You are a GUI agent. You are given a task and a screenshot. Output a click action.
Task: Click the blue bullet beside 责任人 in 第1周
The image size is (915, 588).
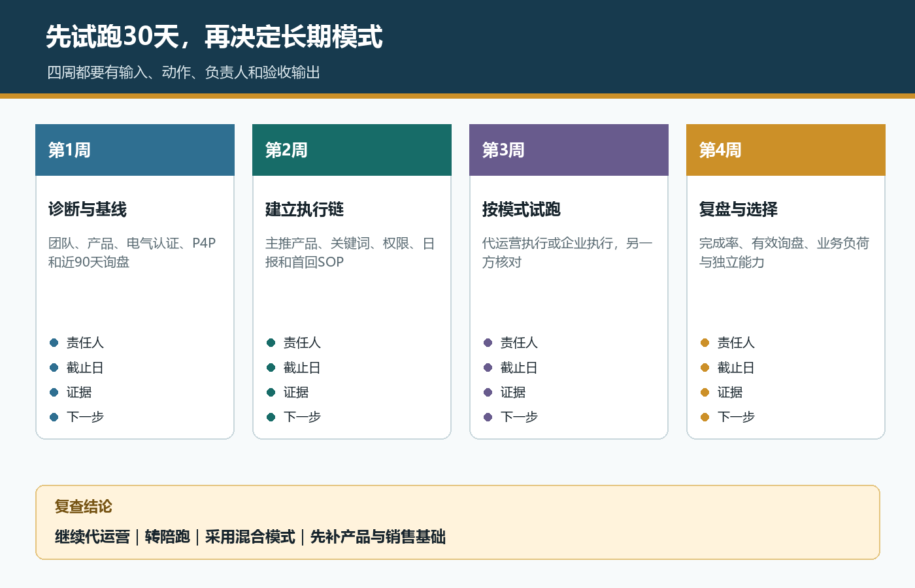tap(54, 343)
